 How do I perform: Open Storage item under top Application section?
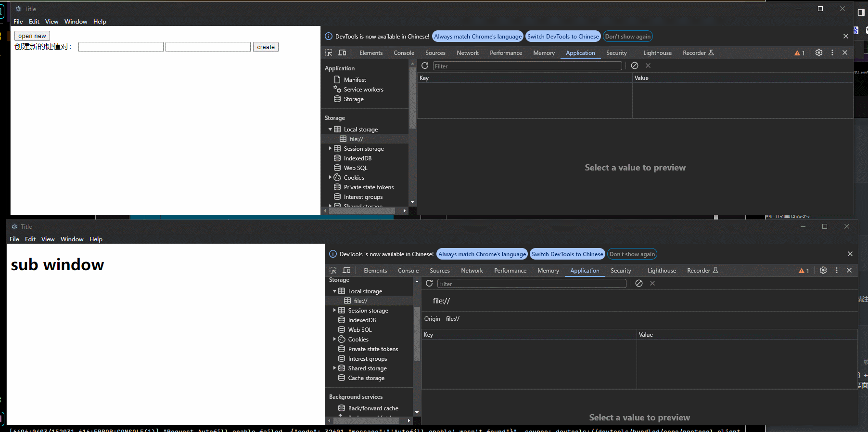click(x=354, y=99)
